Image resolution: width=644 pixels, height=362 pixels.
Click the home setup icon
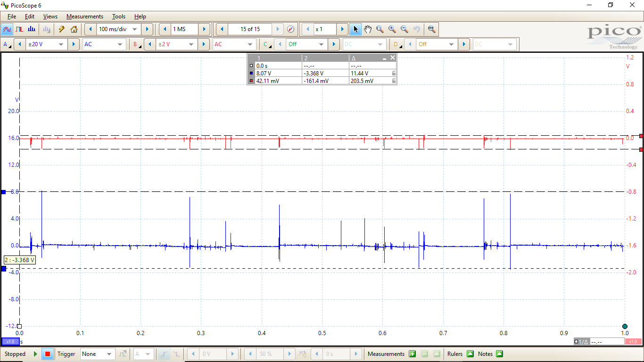coord(74,29)
